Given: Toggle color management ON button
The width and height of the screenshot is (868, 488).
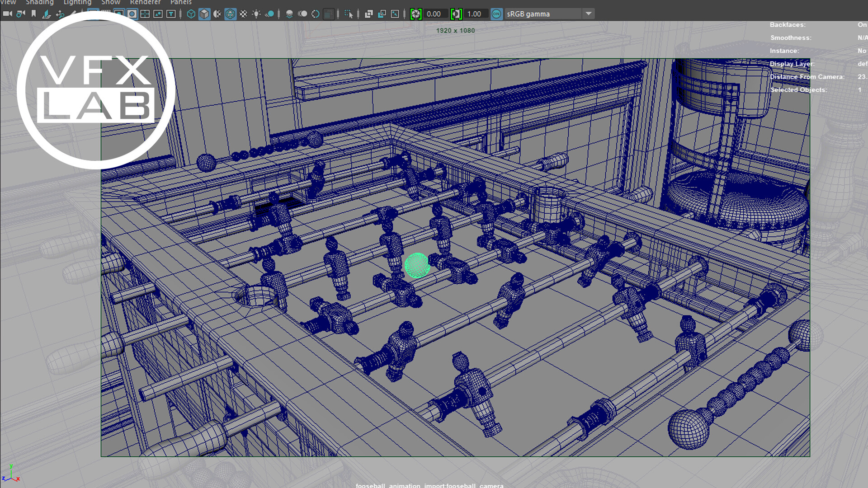Looking at the screenshot, I should tap(496, 14).
